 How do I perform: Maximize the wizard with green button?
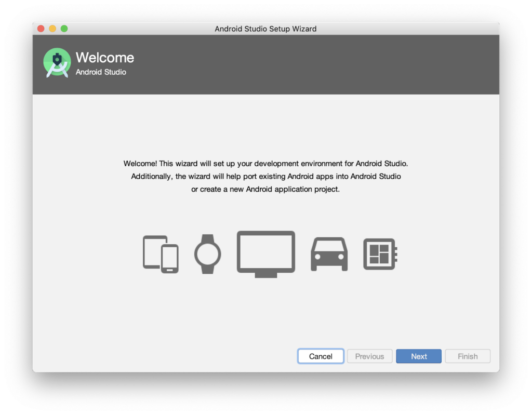coord(64,29)
